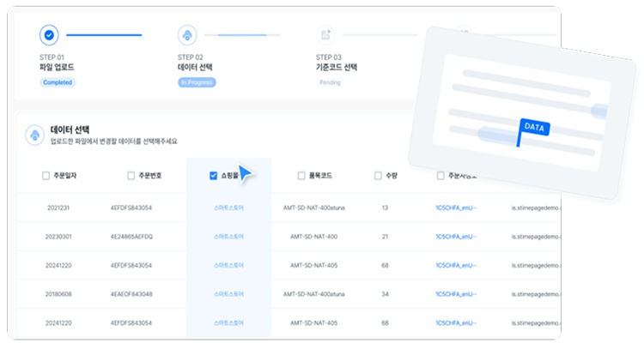
Task: Open the 기준코드 선택 step
Action: coord(337,67)
